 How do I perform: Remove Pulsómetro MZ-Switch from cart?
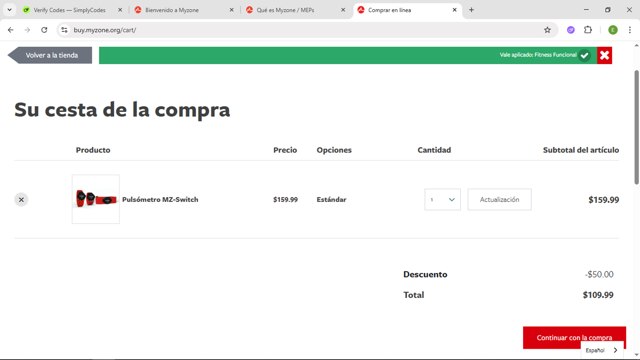point(21,200)
